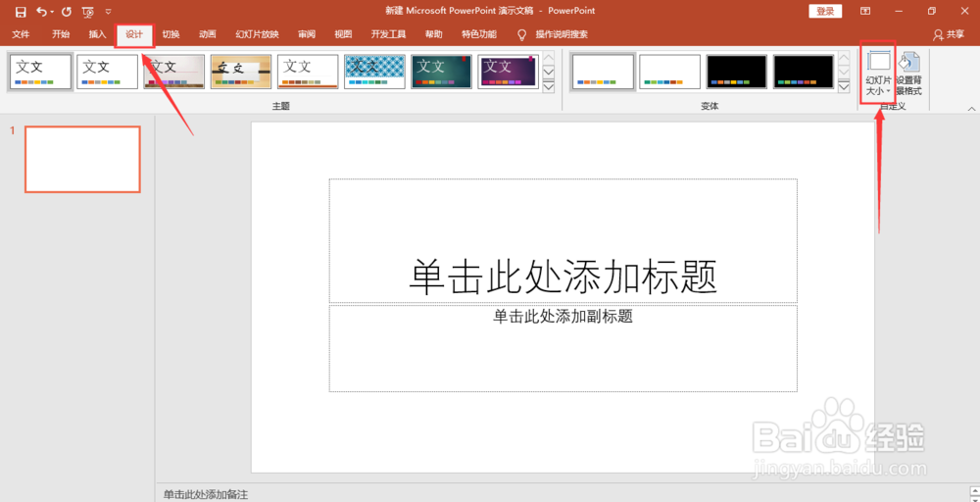The height and width of the screenshot is (502, 980).
Task: Open the 视图 tab
Action: 343,34
